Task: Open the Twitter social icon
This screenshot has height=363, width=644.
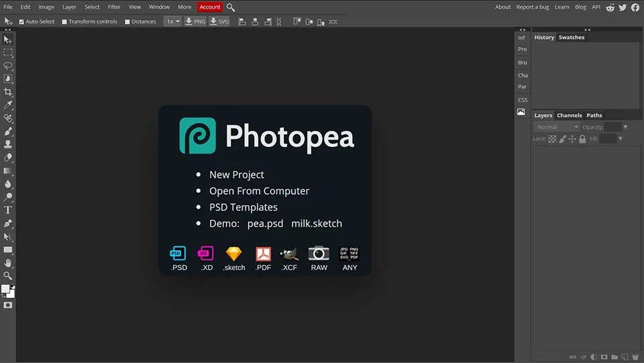Action: click(623, 7)
